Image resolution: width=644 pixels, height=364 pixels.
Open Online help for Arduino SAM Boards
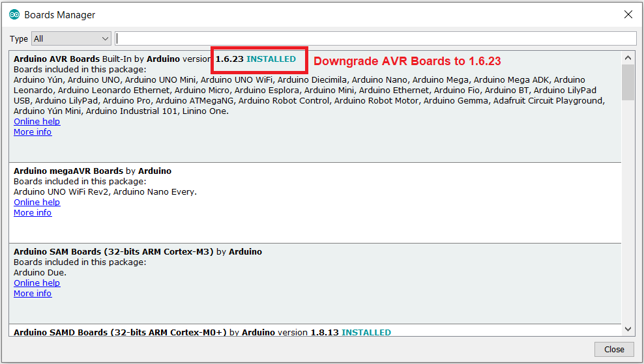pos(37,283)
